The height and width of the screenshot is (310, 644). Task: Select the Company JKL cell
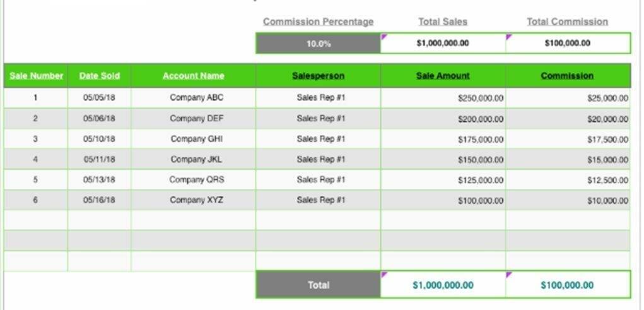point(196,159)
